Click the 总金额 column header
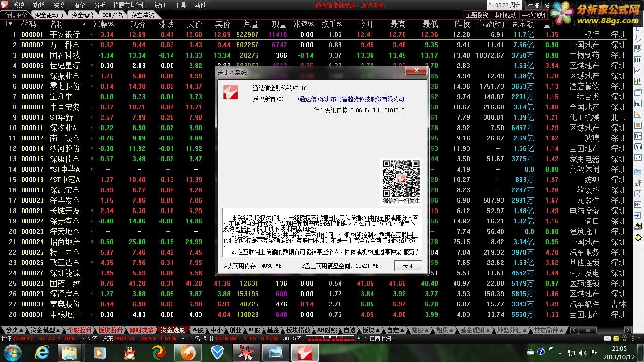Viewport: 644px width, 362px height. (x=523, y=24)
